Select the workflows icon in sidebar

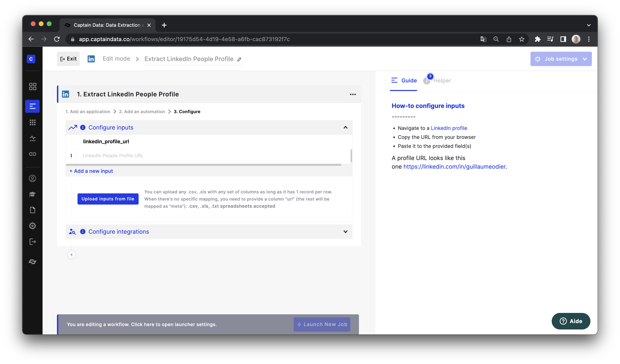pyautogui.click(x=33, y=106)
